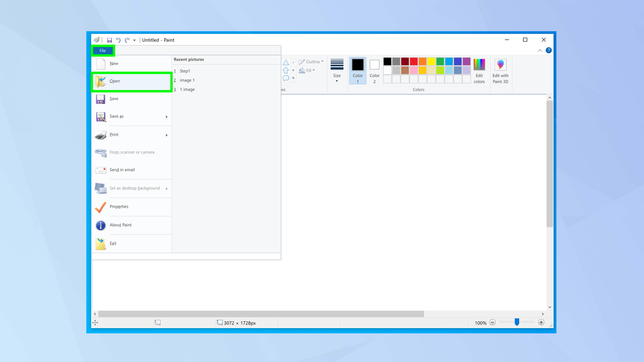Pick the red color swatch
Image resolution: width=644 pixels, height=362 pixels.
point(413,61)
